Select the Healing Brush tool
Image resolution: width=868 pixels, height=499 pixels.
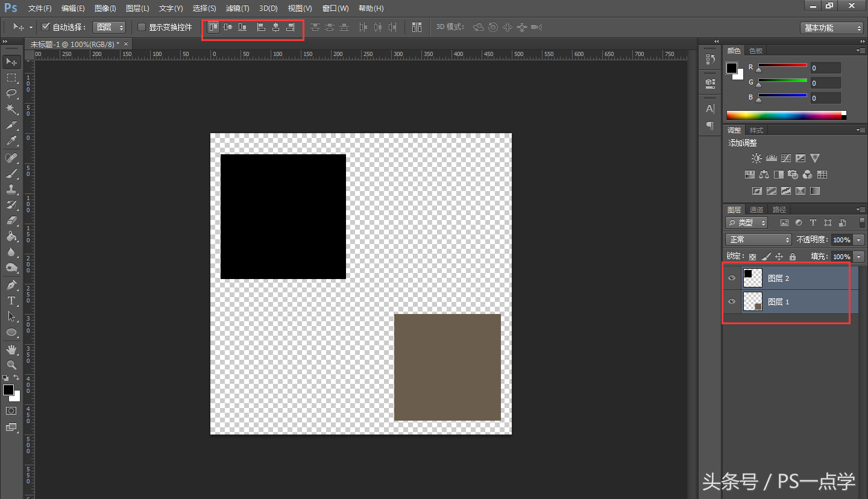tap(11, 157)
